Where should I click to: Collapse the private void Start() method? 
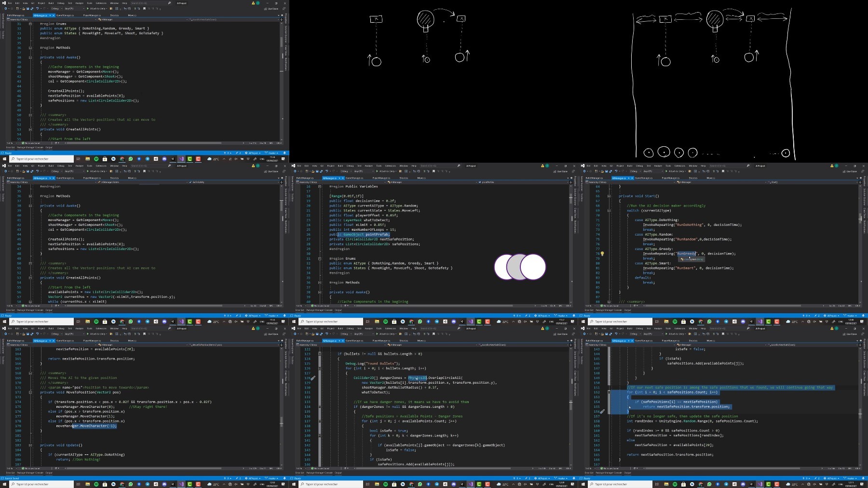pos(609,196)
